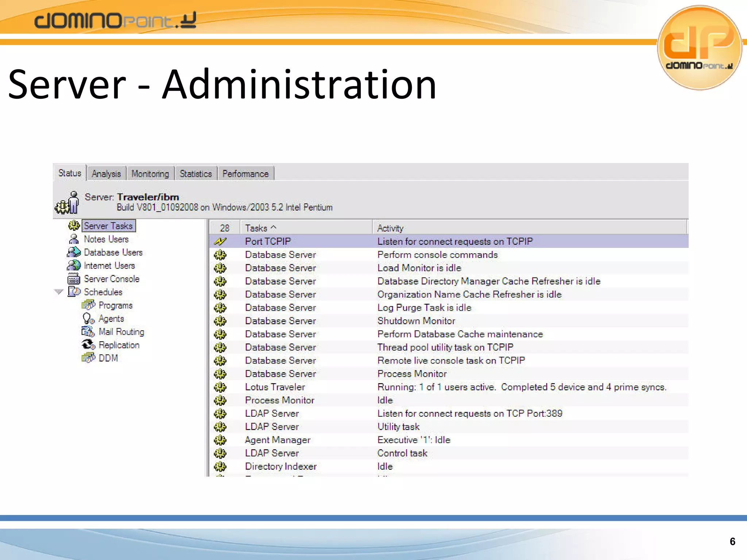Click gear icon for LDAP Control task row
This screenshot has height=560, width=747.
click(220, 453)
